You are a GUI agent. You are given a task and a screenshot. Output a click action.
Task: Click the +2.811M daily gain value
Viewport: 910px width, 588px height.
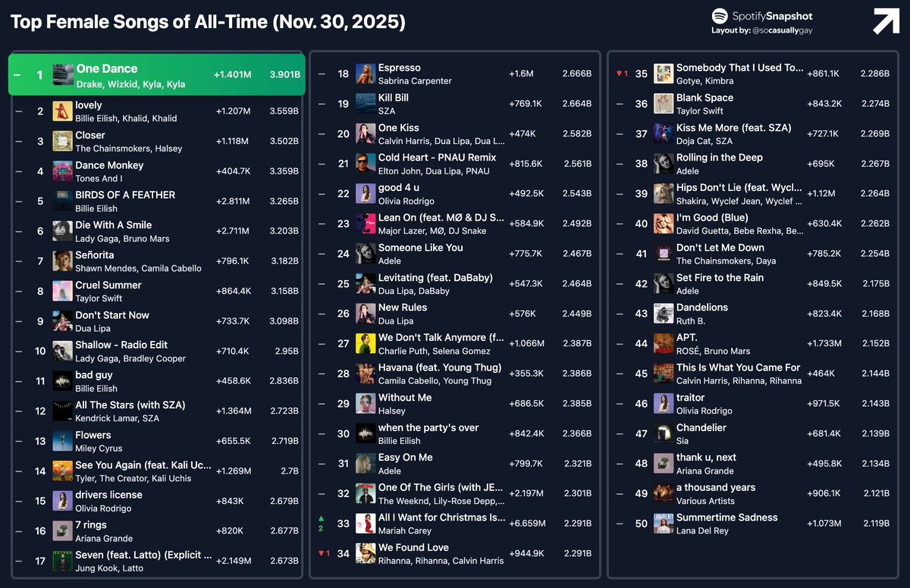[x=234, y=202]
